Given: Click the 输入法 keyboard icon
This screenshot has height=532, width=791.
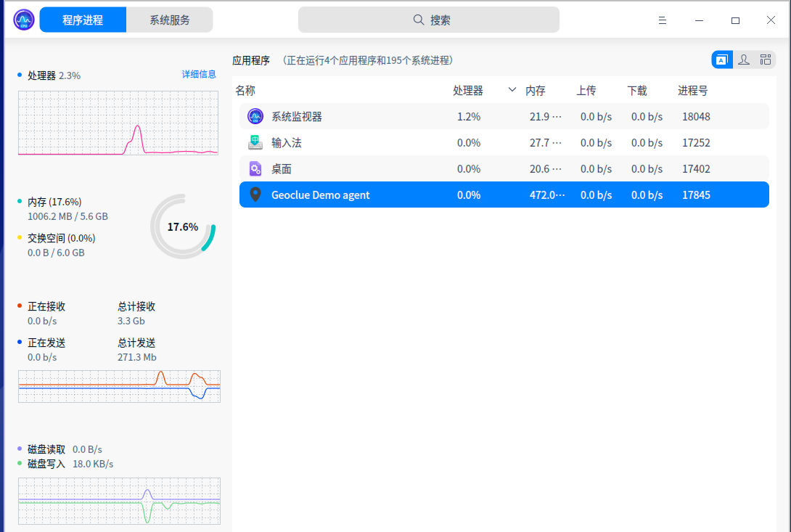Looking at the screenshot, I should coord(255,142).
